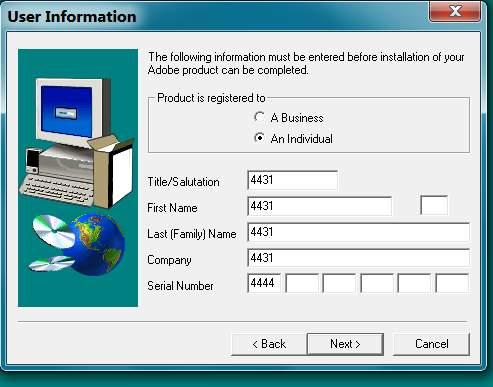
Task: Go to the previous step with Back
Action: (x=269, y=344)
